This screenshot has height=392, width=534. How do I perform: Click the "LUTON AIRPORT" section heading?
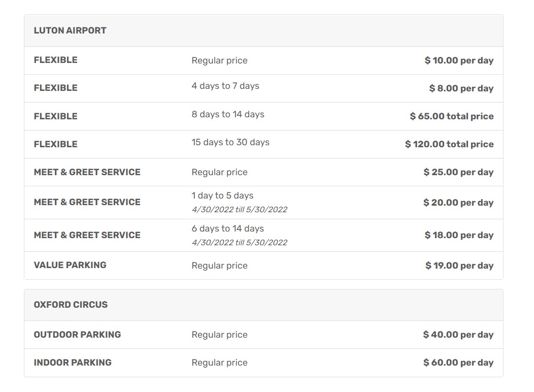pyautogui.click(x=70, y=30)
